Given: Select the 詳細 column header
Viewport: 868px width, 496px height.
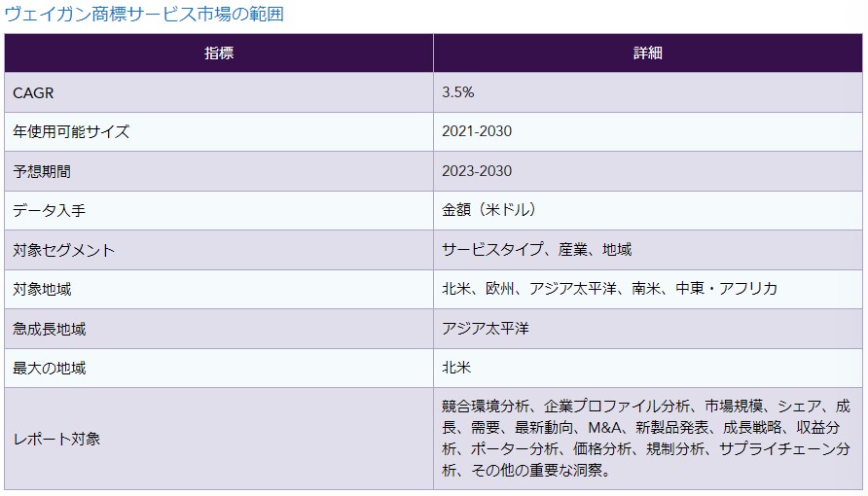Looking at the screenshot, I should (647, 53).
